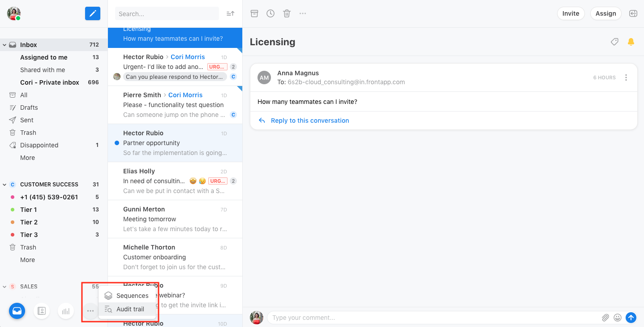This screenshot has height=327, width=644.
Task: Click the three-dots more button in the bottom bar
Action: [90, 311]
